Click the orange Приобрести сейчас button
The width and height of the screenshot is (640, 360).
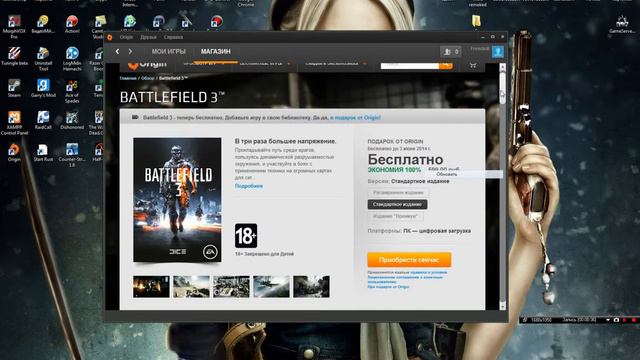(x=409, y=260)
